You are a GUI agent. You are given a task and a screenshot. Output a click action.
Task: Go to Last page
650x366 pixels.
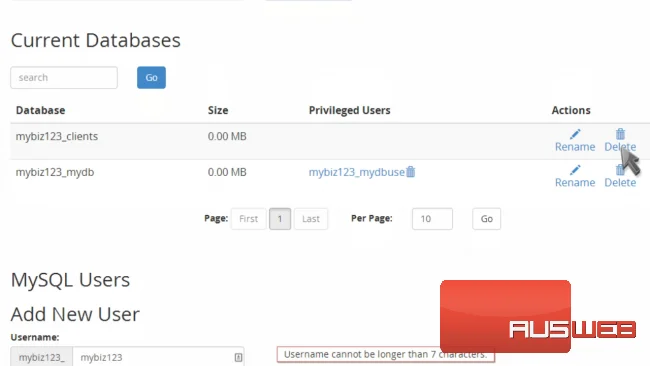(311, 219)
